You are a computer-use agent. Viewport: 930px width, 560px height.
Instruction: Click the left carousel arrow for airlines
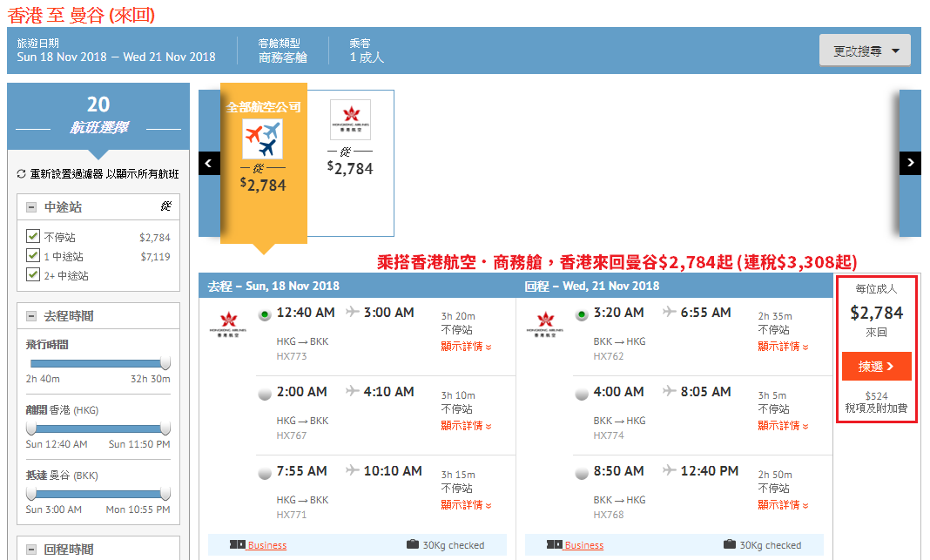click(209, 163)
